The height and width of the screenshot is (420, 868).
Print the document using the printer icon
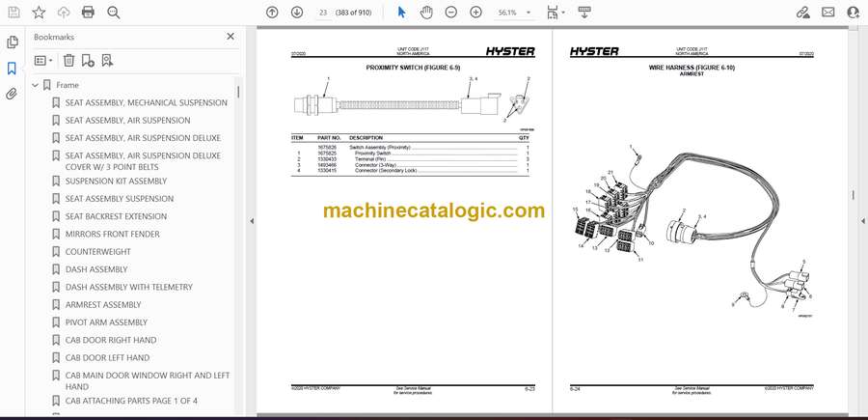point(88,13)
